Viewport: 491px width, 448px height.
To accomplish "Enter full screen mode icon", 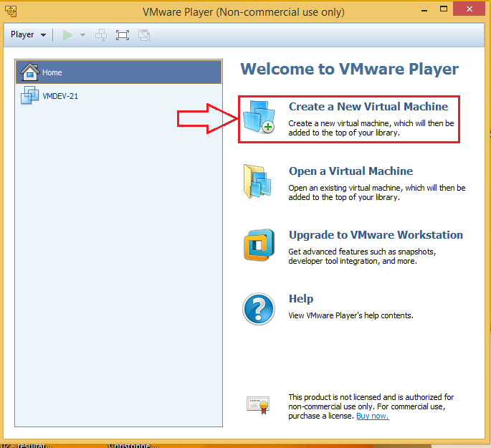I will 123,34.
